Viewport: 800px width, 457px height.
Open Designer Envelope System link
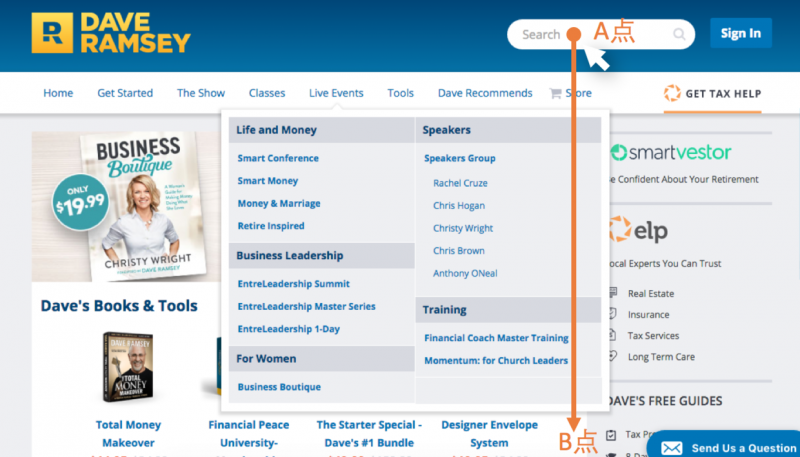(x=489, y=434)
